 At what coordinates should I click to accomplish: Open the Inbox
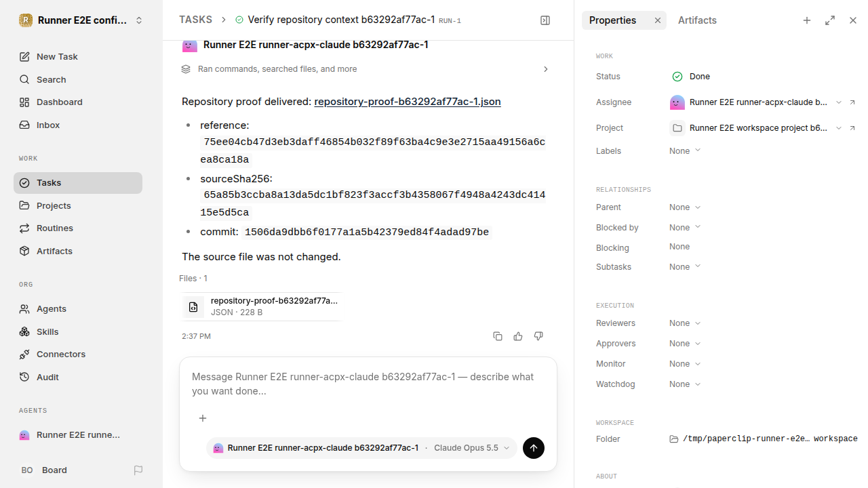coord(78,125)
